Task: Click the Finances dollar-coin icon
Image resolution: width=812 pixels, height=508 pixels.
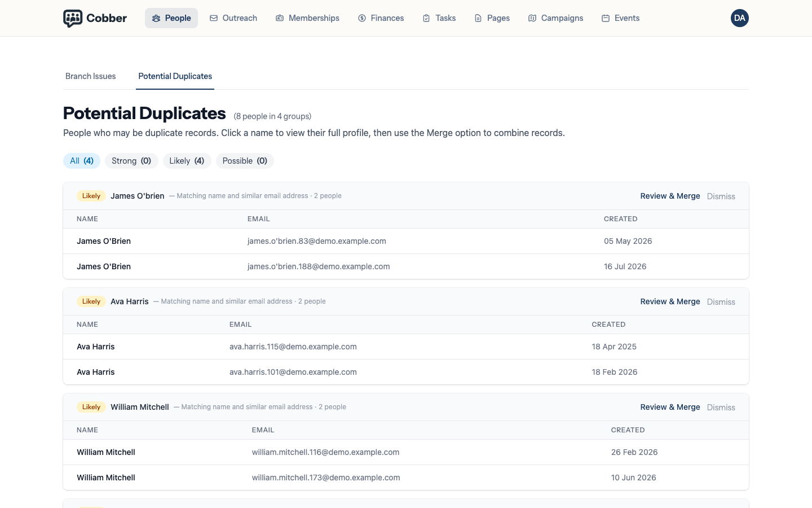Action: click(x=362, y=18)
